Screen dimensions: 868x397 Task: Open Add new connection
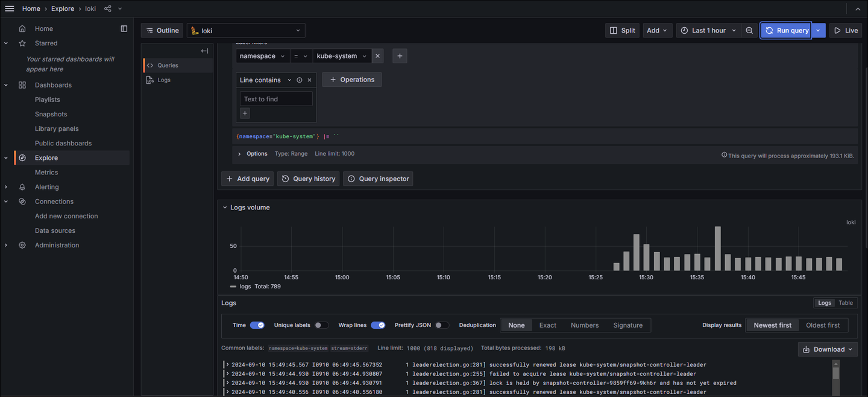[66, 216]
